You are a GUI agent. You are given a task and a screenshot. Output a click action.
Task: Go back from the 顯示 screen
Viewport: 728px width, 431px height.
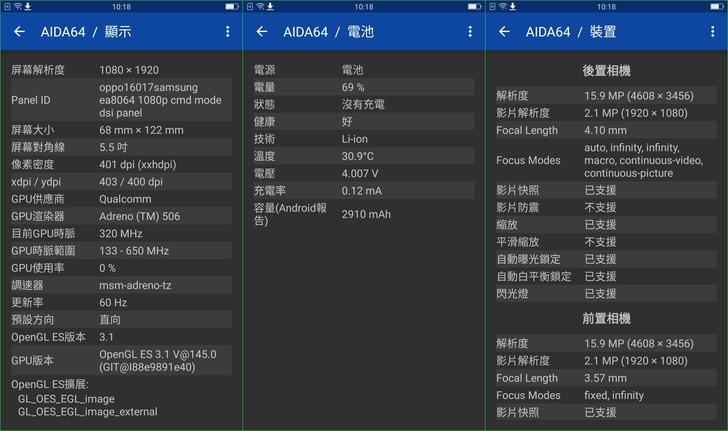coord(20,32)
